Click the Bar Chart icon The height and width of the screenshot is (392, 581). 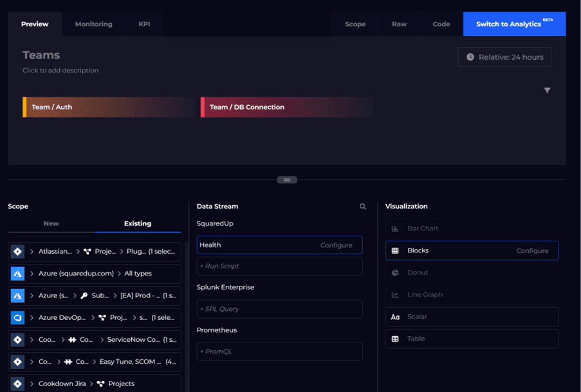[395, 229]
